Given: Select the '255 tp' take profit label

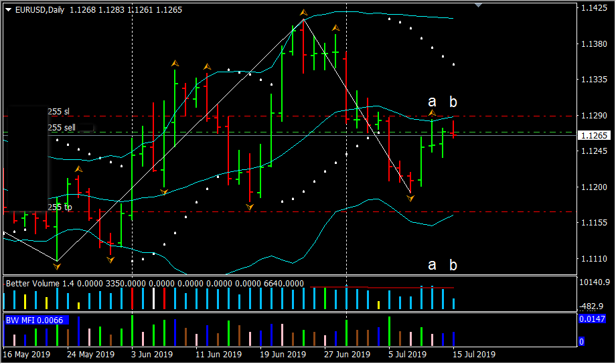Looking at the screenshot, I should click(x=60, y=207).
